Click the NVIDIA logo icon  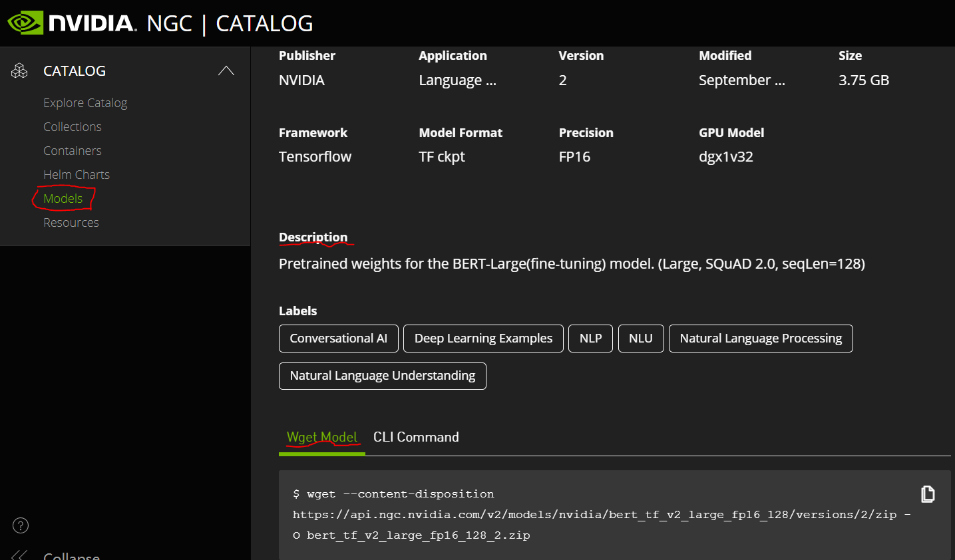(25, 23)
